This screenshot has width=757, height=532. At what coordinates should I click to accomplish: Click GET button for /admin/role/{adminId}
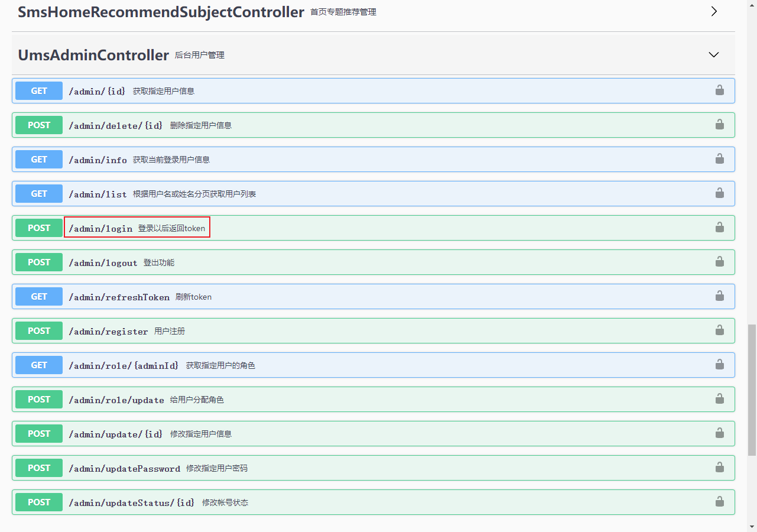[39, 365]
